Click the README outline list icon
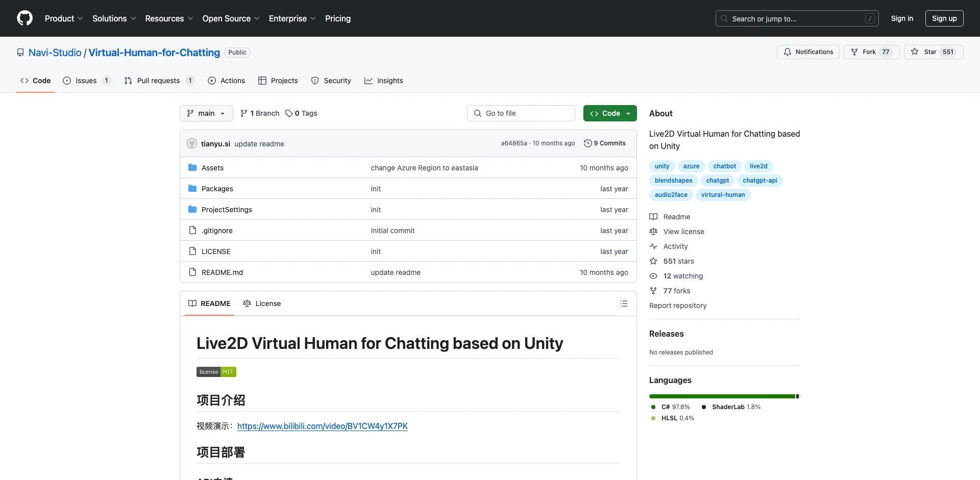 (624, 304)
